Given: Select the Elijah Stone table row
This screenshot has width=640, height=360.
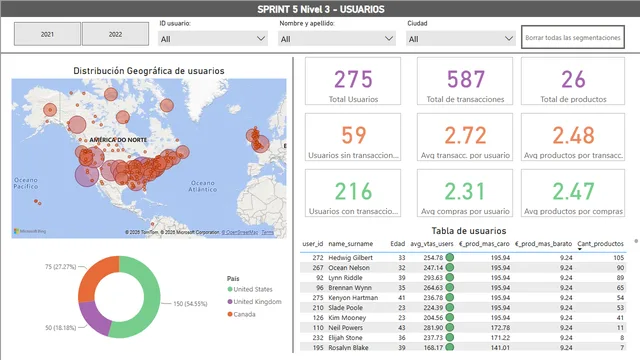Looking at the screenshot, I should point(463,338).
